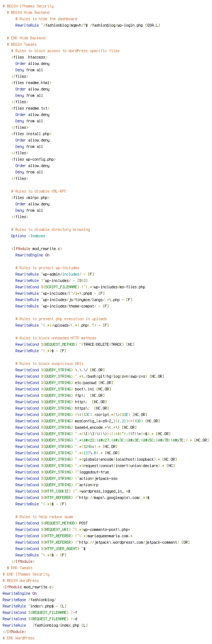The width and height of the screenshot is (212, 644).
Task: Click the REQUEST_URI wp-comments-post condition
Action: pos(73,529)
